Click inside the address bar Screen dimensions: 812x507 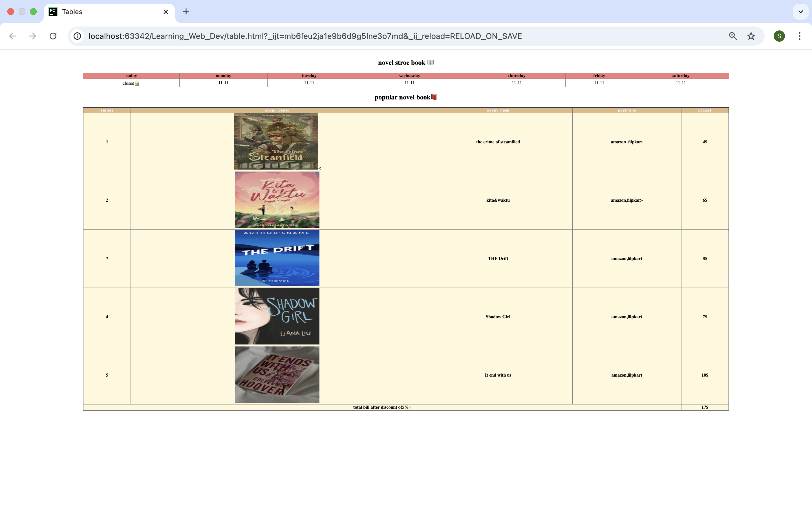tap(302, 36)
